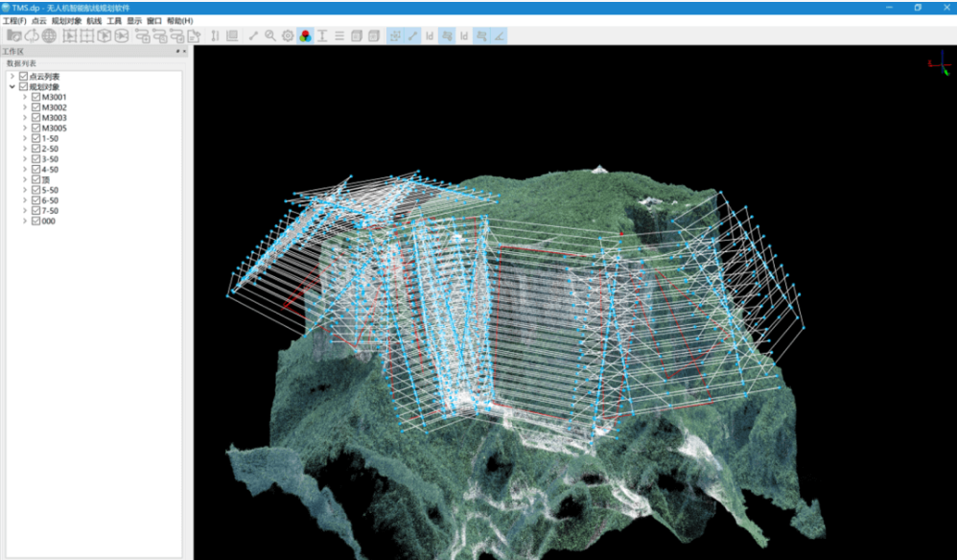This screenshot has height=560, width=957.
Task: Toggle the 点云列表 checkbox
Action: pos(23,77)
